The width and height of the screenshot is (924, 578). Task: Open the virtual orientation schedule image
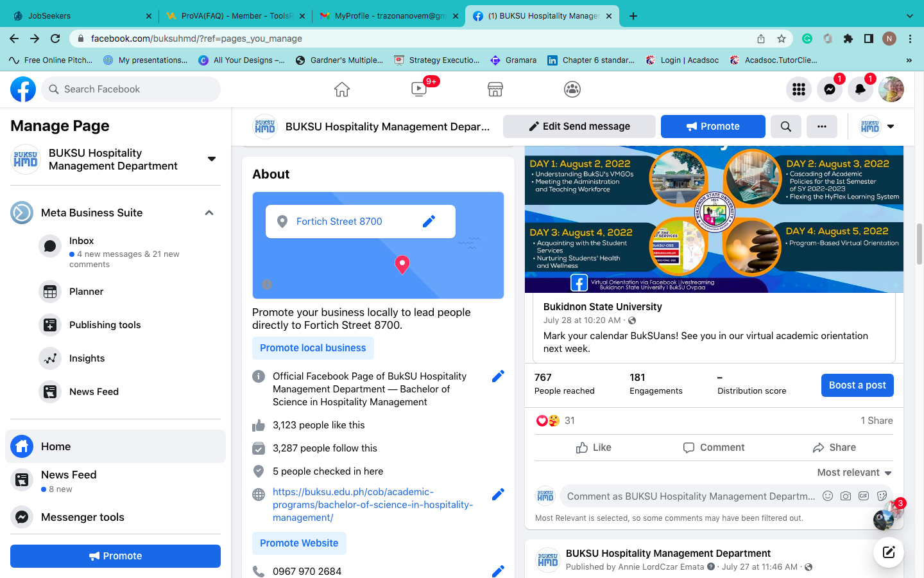(x=714, y=220)
